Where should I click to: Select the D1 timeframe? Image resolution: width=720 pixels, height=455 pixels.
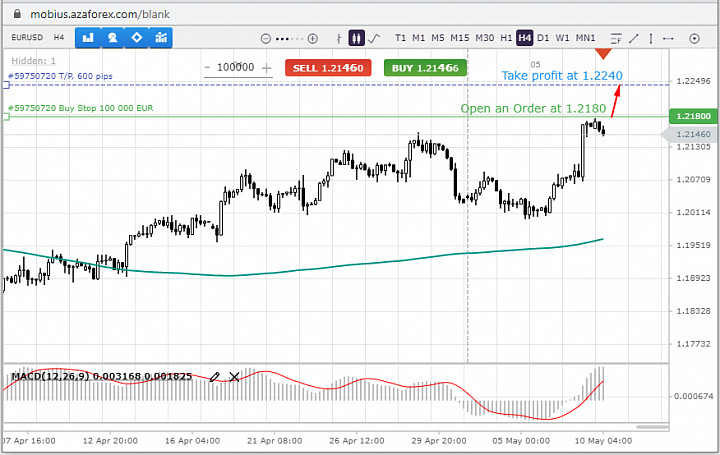click(543, 38)
